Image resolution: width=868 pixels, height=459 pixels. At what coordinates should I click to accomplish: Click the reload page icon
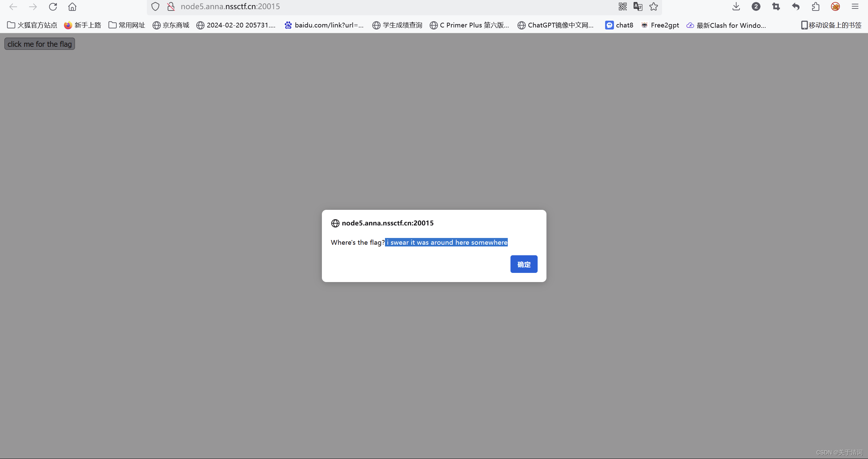[x=53, y=7]
